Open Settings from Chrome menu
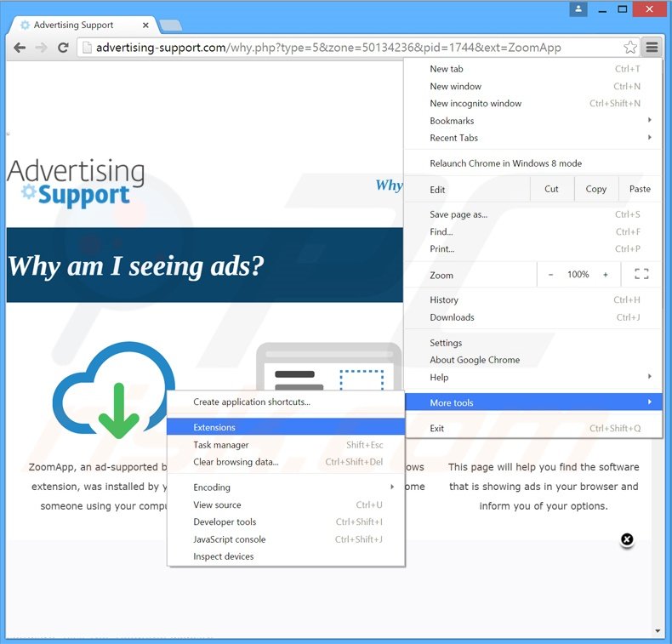 (533, 343)
